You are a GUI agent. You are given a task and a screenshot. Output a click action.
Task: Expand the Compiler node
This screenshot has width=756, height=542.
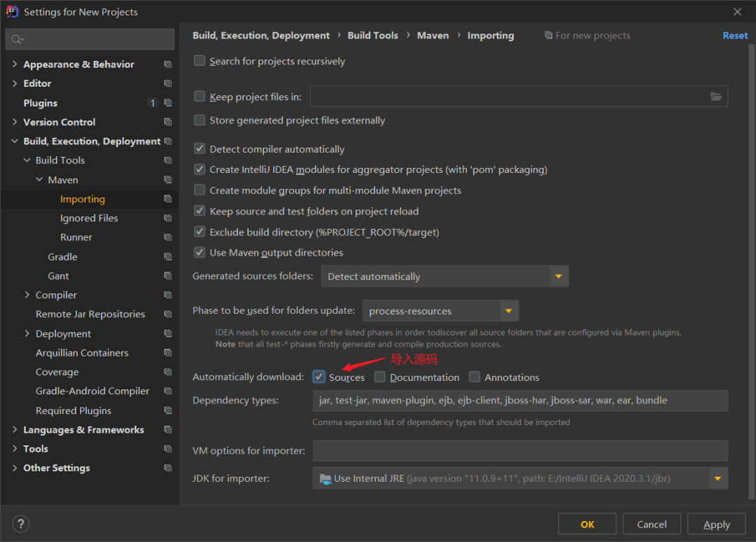27,295
